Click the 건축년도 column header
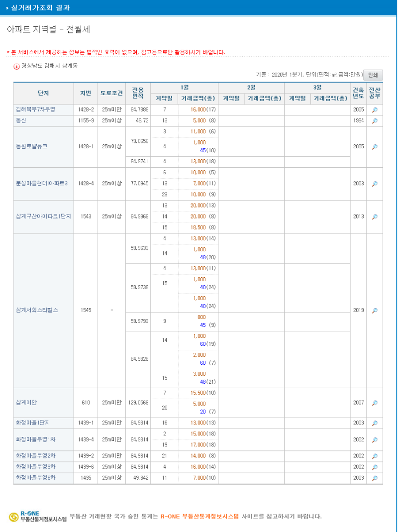The image size is (398, 532). coord(358,93)
